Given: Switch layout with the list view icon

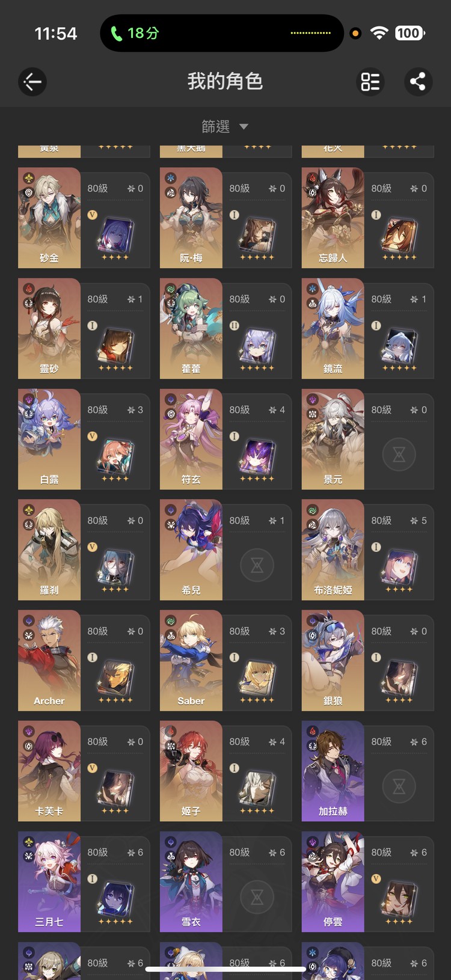Looking at the screenshot, I should (x=370, y=82).
